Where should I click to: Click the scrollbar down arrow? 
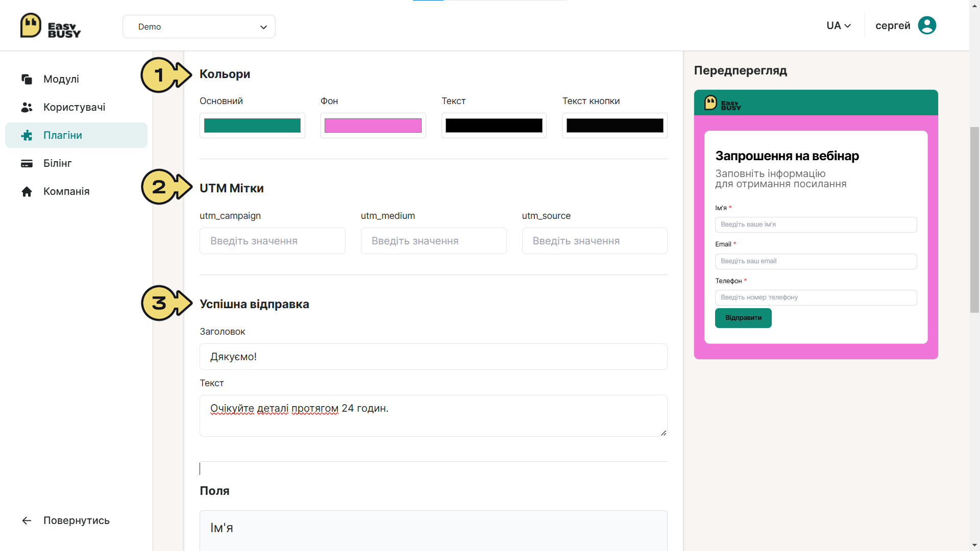pyautogui.click(x=974, y=546)
